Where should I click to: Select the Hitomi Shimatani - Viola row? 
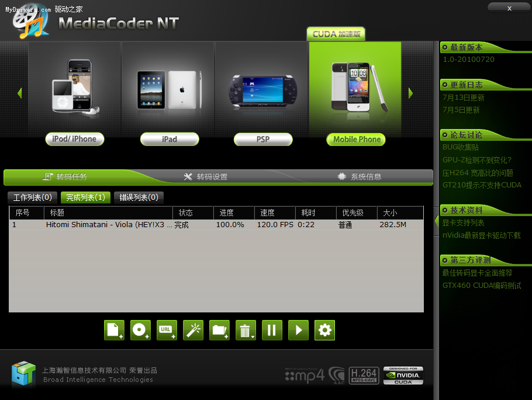click(x=216, y=225)
